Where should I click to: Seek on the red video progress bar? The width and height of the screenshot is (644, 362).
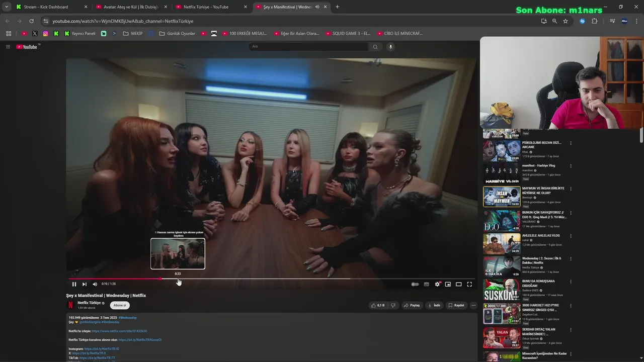tap(272, 279)
